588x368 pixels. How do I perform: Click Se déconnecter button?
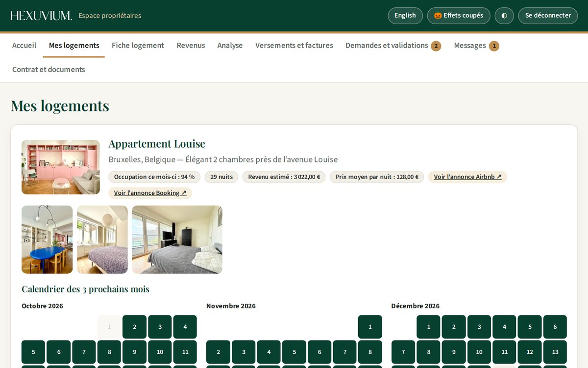[548, 16]
